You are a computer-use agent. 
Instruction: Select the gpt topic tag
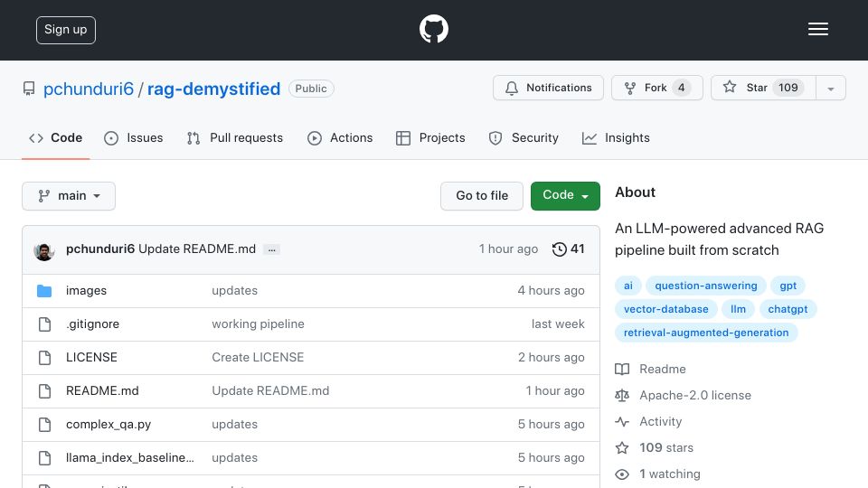[x=788, y=286]
